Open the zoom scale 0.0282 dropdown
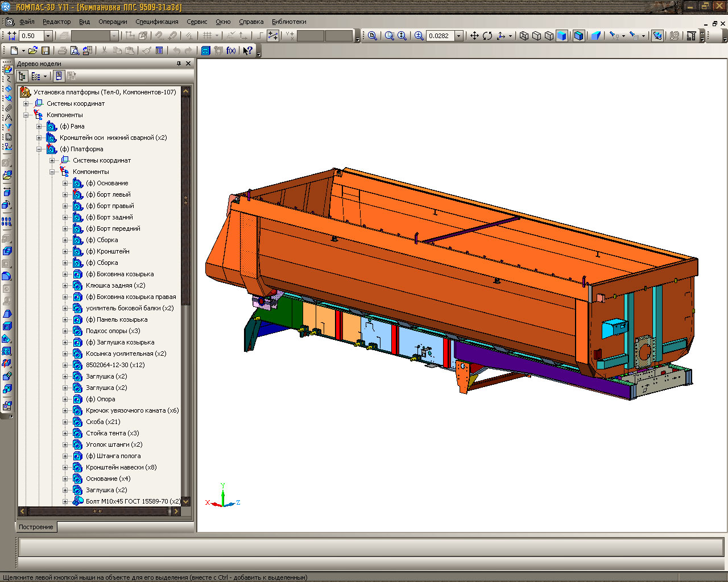The width and height of the screenshot is (728, 582). coord(458,36)
